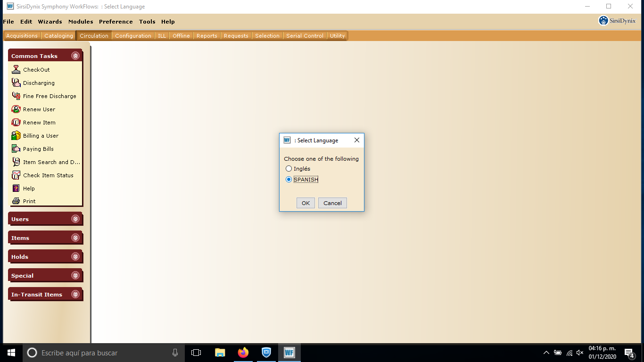This screenshot has width=644, height=362.
Task: Expand the Users panel
Action: pos(75,219)
